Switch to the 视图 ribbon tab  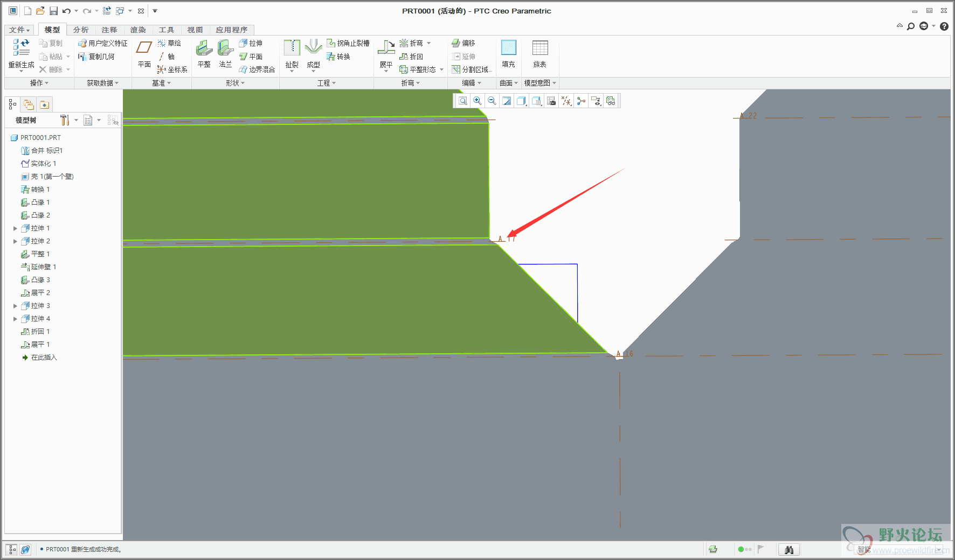(195, 30)
